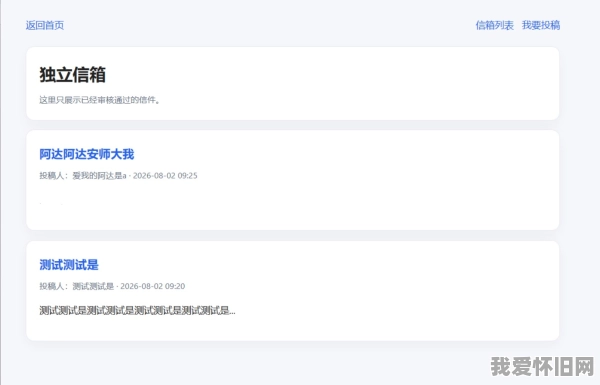Viewport: 600px width, 385px height.
Task: Select excerpt 测试测试是测试测试是测试测试是测试测试是...
Action: click(x=137, y=310)
